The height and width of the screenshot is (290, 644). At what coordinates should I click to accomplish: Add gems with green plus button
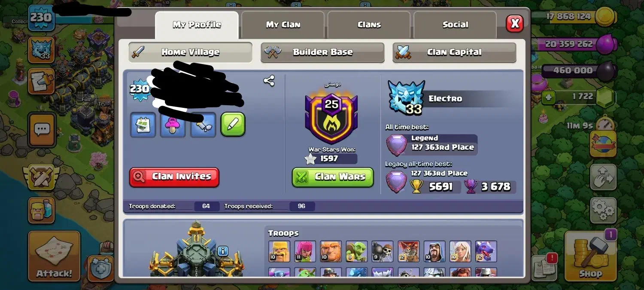click(548, 97)
